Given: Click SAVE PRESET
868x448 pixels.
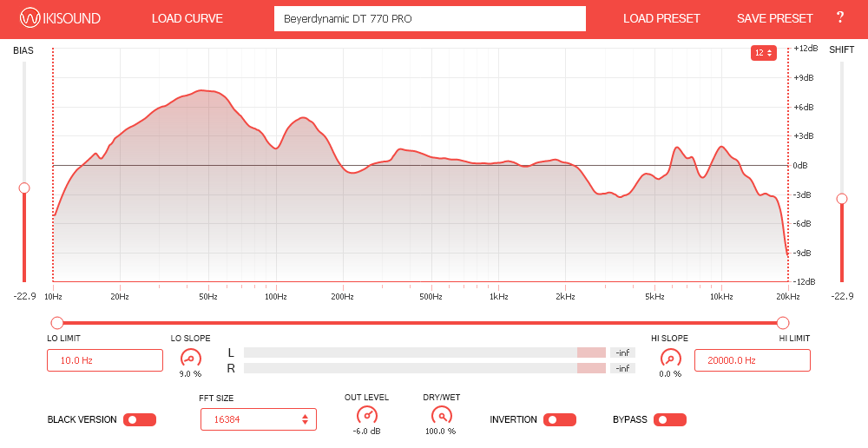Looking at the screenshot, I should (774, 19).
